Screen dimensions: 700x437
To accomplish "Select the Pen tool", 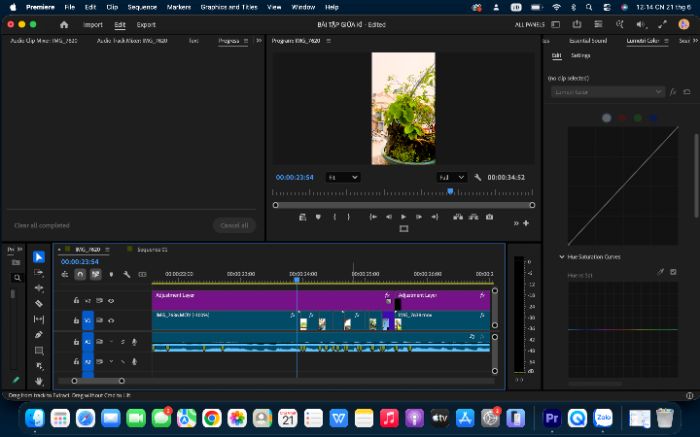I will click(39, 334).
